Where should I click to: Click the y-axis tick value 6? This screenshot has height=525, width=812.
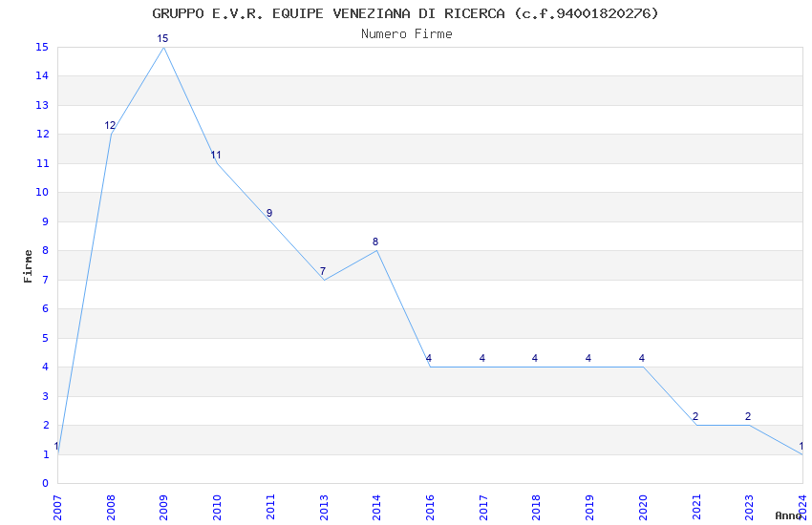[x=46, y=308]
